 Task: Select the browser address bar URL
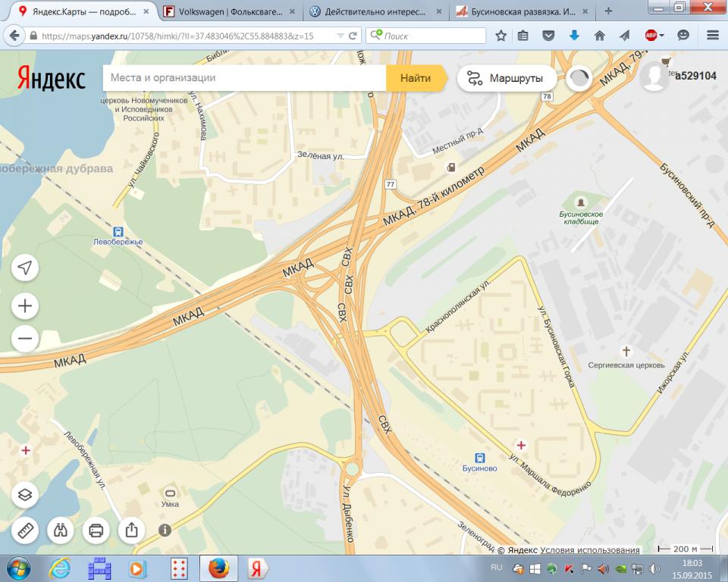177,36
